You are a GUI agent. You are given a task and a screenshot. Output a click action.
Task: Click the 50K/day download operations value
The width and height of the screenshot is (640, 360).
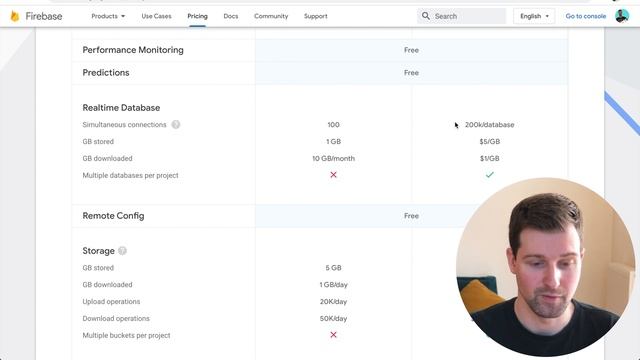pyautogui.click(x=333, y=318)
